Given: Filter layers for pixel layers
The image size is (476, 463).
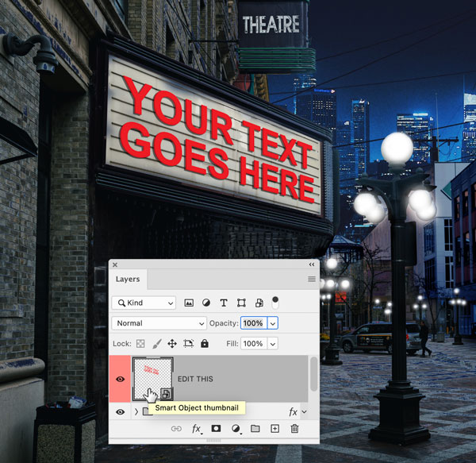Looking at the screenshot, I should coord(189,303).
